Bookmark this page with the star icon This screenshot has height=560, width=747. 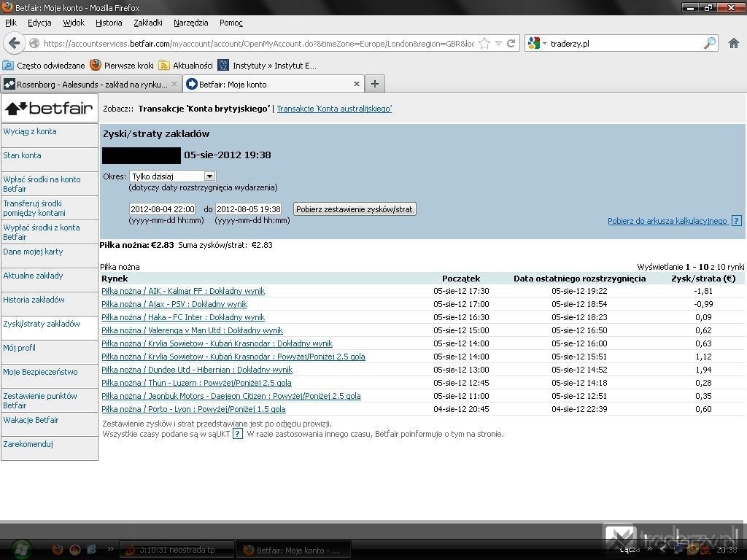[x=484, y=43]
